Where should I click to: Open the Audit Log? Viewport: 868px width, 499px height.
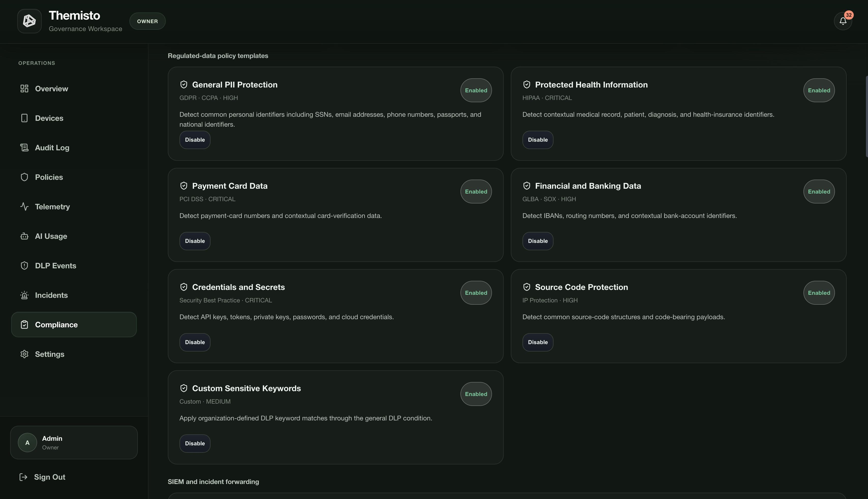point(74,148)
